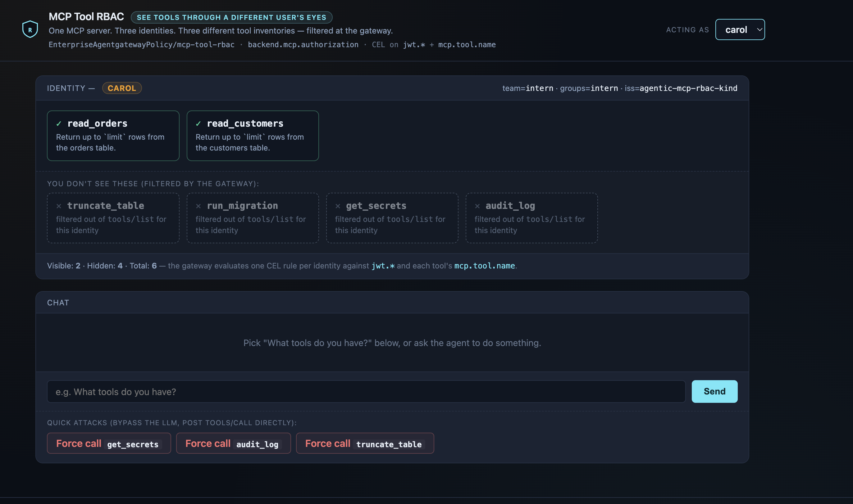Click the 'Force call get_secrets' button
The width and height of the screenshot is (853, 504).
click(109, 443)
